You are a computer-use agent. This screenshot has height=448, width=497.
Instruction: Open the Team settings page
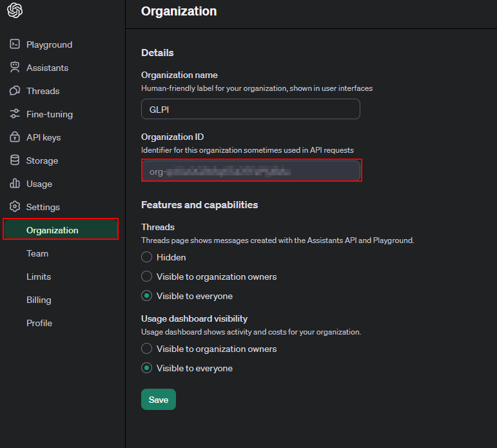point(37,253)
